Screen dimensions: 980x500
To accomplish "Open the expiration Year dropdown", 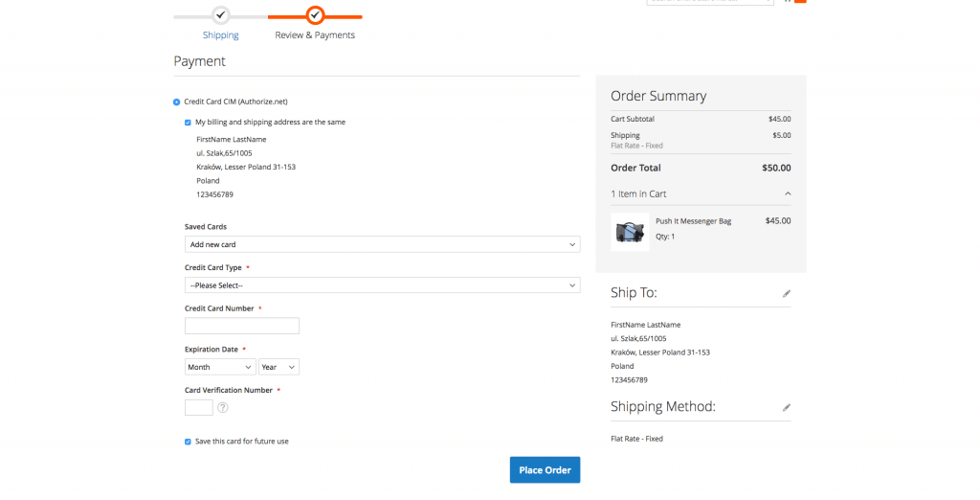I will (278, 367).
